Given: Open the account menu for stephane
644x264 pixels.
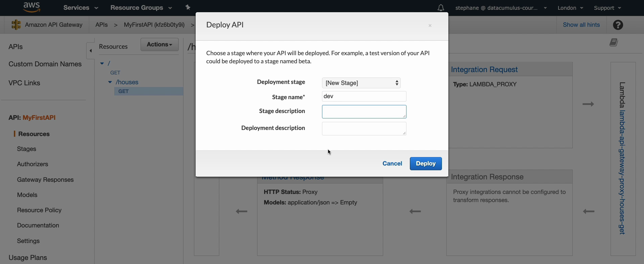Looking at the screenshot, I should click(501, 8).
